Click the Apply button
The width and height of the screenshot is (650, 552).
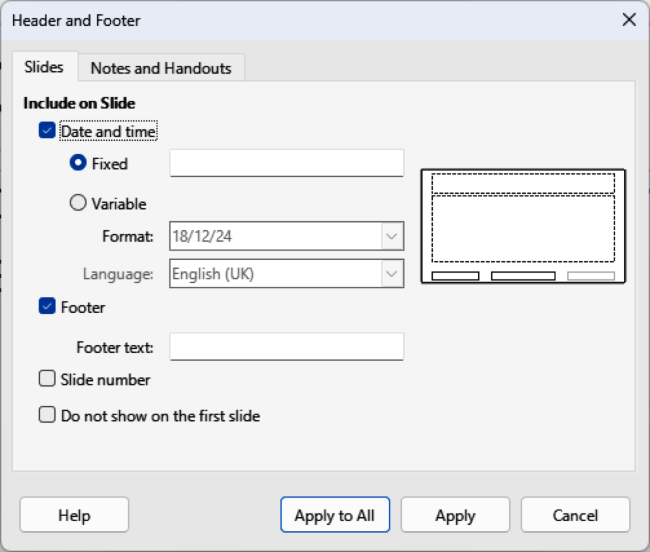(455, 515)
